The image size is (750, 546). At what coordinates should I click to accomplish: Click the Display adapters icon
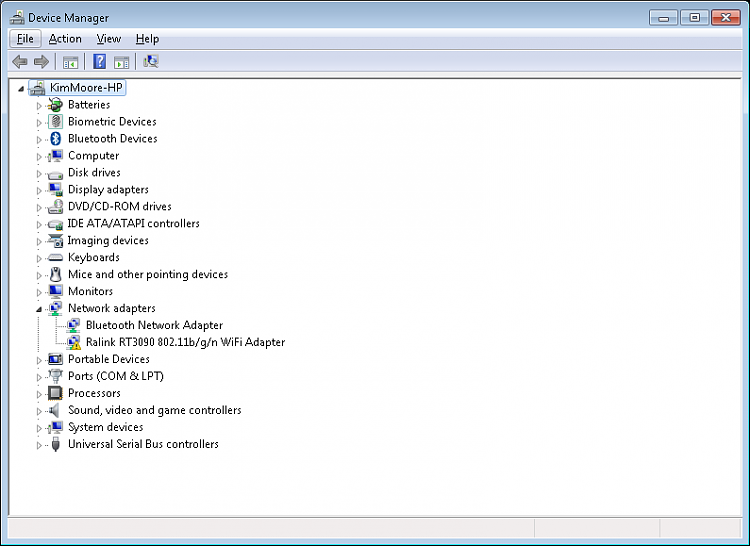click(x=55, y=189)
